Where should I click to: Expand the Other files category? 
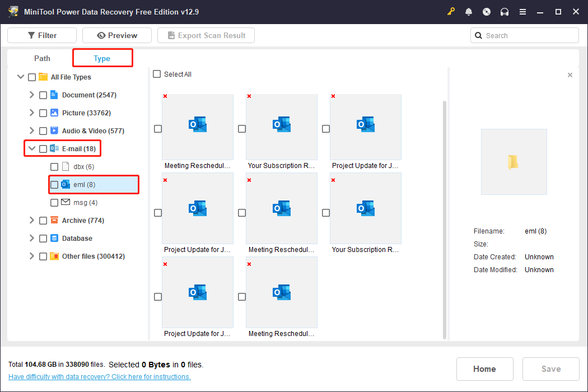[x=32, y=256]
